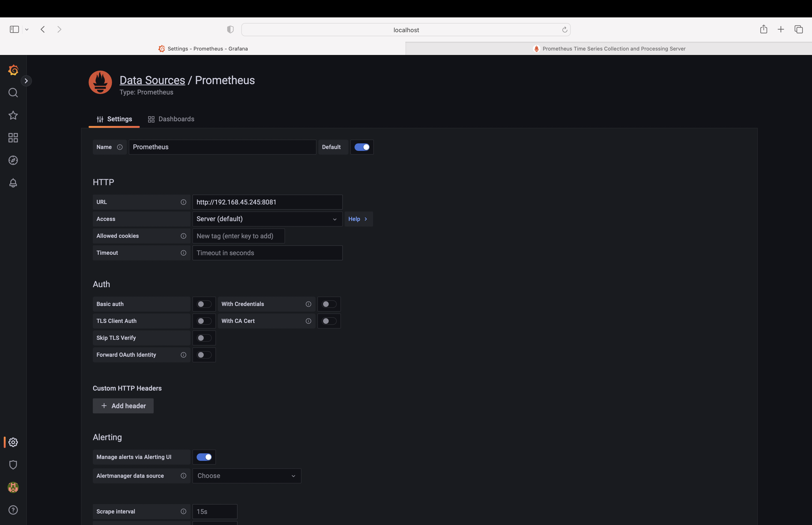Toggle the Default data source switch

point(362,147)
